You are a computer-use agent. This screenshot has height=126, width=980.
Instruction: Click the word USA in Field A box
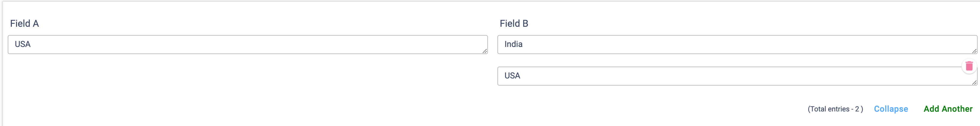pos(23,45)
